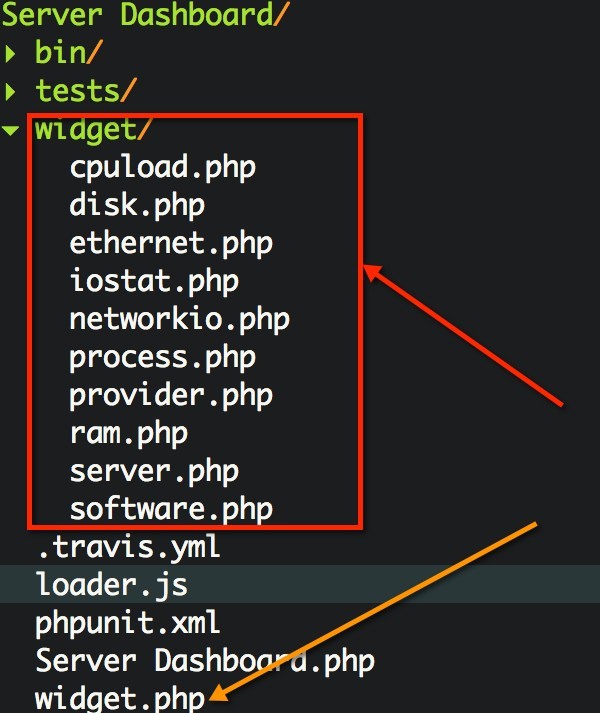Open server.php file

pos(154,472)
